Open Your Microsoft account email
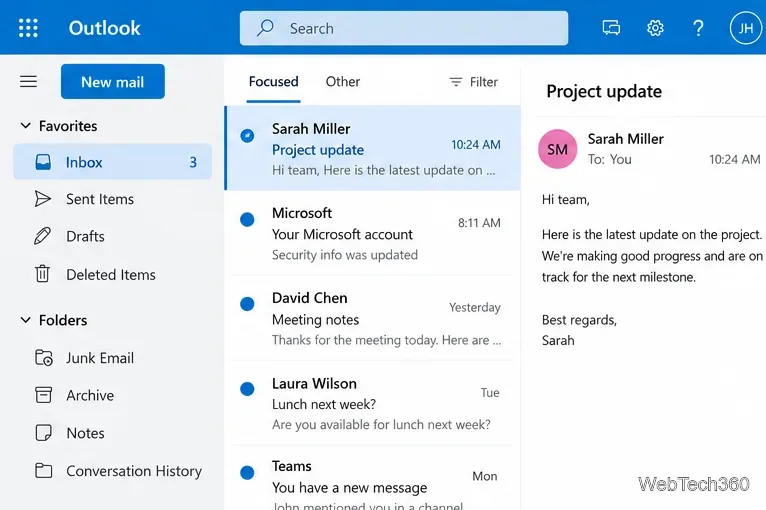The image size is (766, 510). 372,234
